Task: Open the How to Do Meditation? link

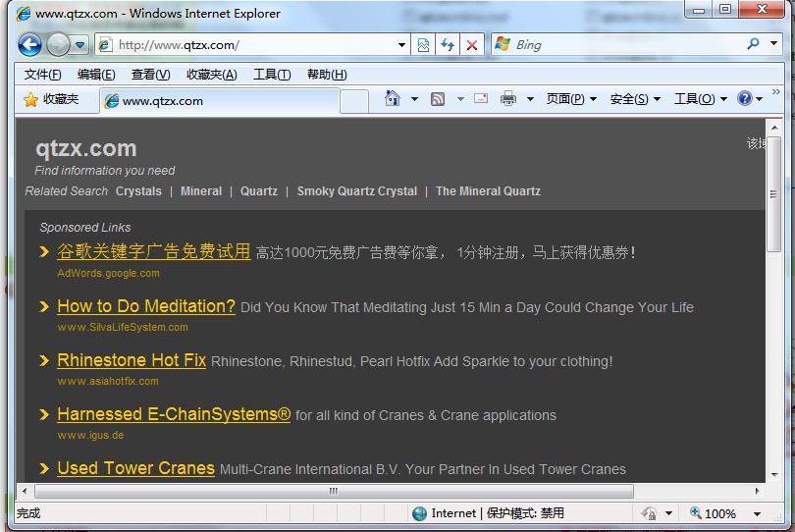Action: click(x=146, y=306)
